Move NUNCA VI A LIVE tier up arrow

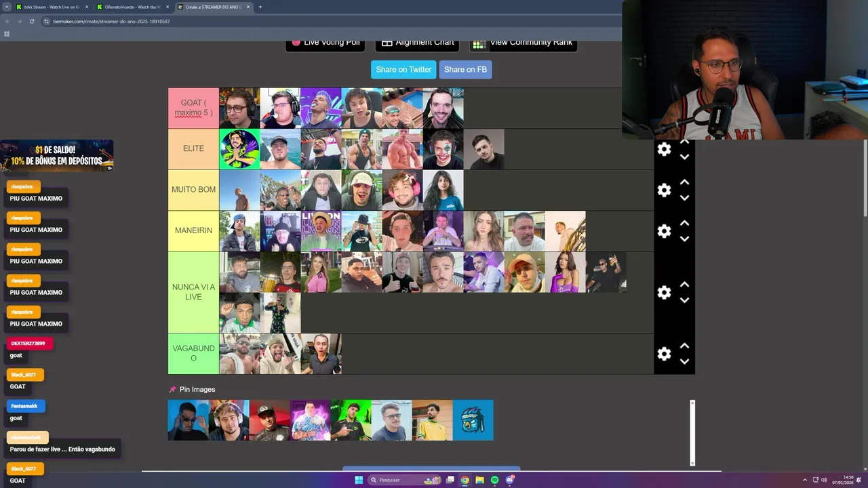pos(684,285)
